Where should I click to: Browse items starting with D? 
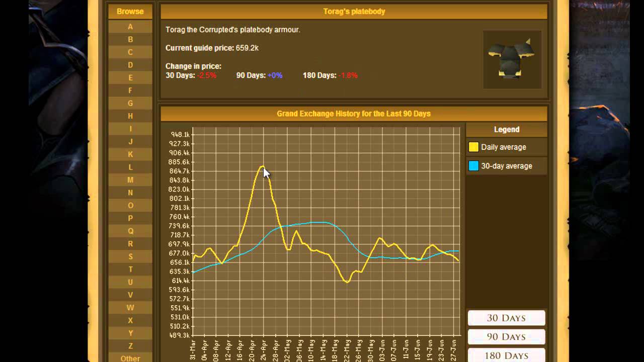130,65
